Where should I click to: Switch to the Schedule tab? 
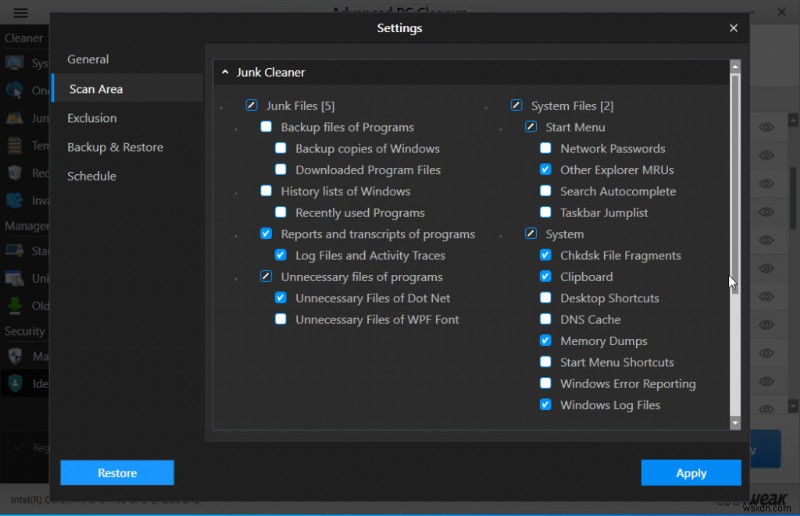tap(92, 176)
